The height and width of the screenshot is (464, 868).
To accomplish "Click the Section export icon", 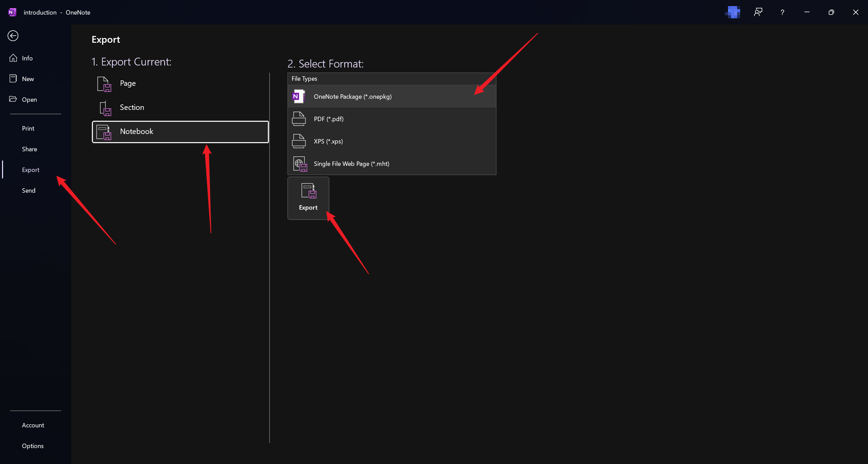I will 105,109.
